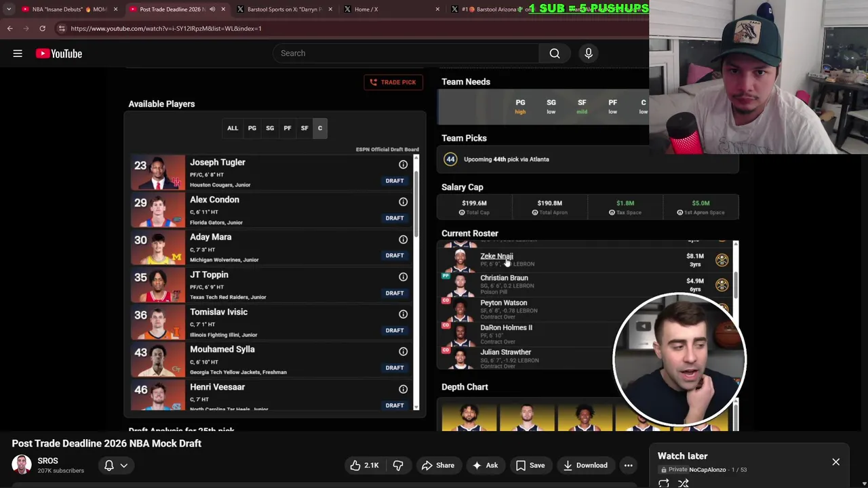Click Peyton Watson in the roster
The width and height of the screenshot is (868, 488).
[503, 303]
